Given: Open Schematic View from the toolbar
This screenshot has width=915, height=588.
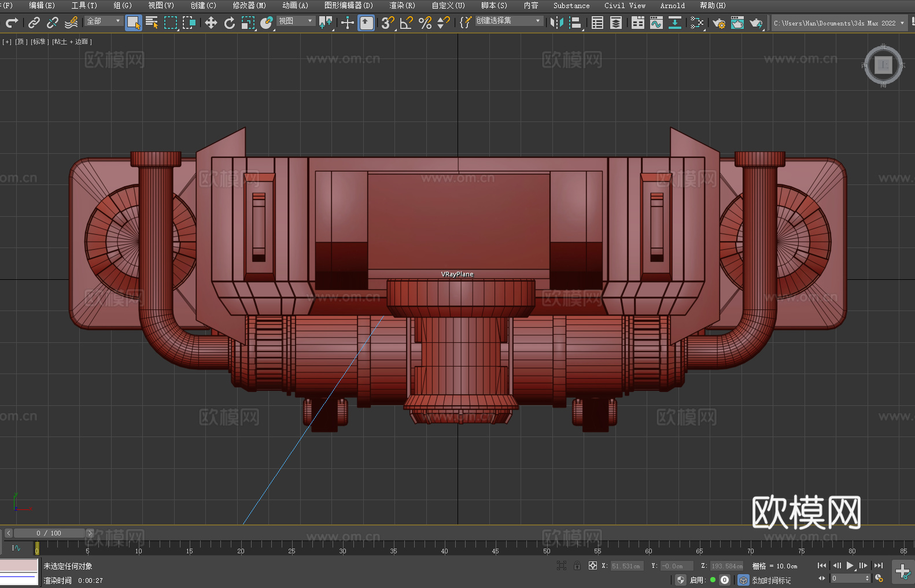Looking at the screenshot, I should tap(674, 23).
